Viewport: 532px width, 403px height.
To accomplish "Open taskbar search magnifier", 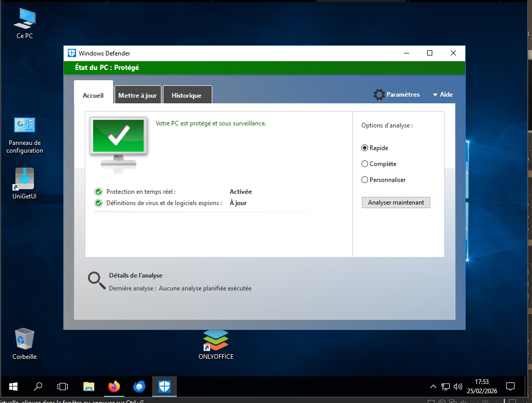I will tap(38, 387).
